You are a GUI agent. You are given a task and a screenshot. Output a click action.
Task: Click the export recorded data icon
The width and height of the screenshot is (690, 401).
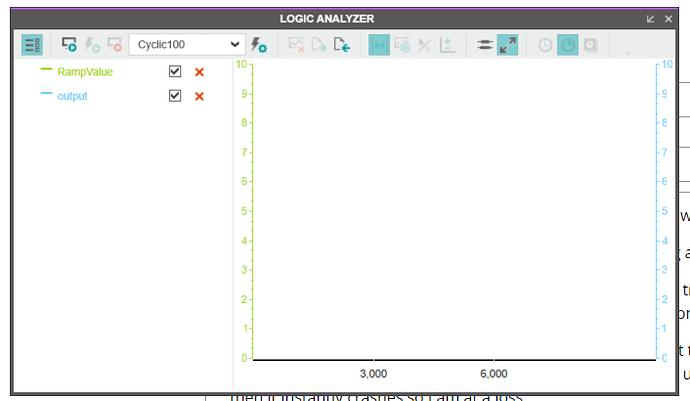[319, 45]
